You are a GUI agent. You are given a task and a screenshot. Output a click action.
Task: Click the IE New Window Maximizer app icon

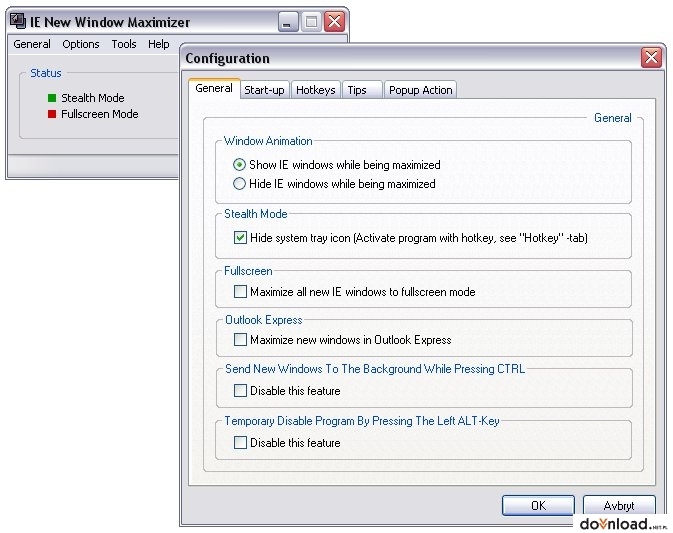click(18, 21)
